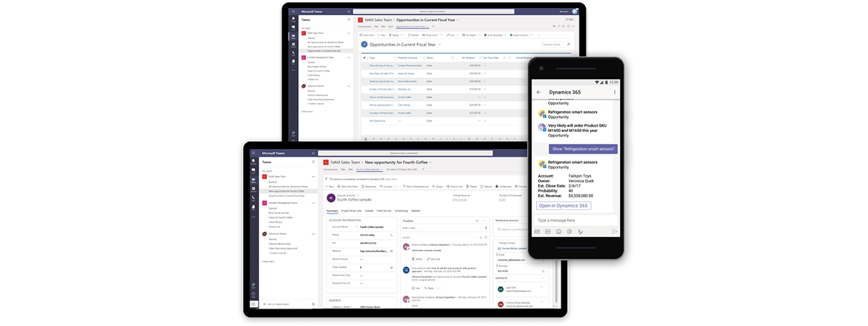The image size is (868, 326).
Task: Open filter icon in bottom window Teams panel
Action: (313, 162)
